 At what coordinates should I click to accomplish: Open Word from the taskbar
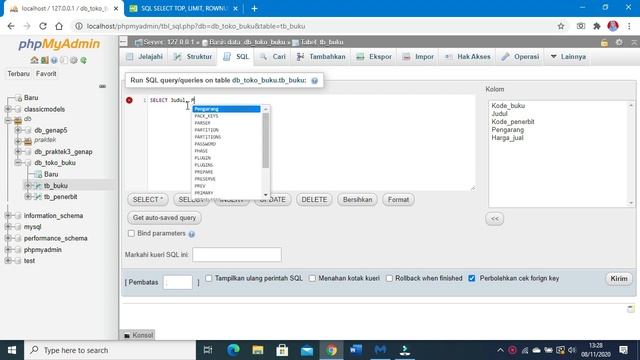coord(356,350)
